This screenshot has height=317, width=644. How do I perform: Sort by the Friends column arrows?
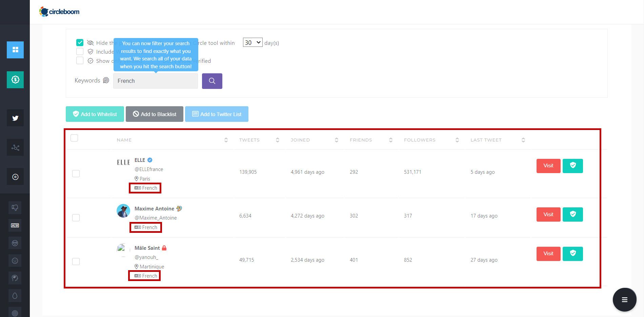[x=391, y=140]
